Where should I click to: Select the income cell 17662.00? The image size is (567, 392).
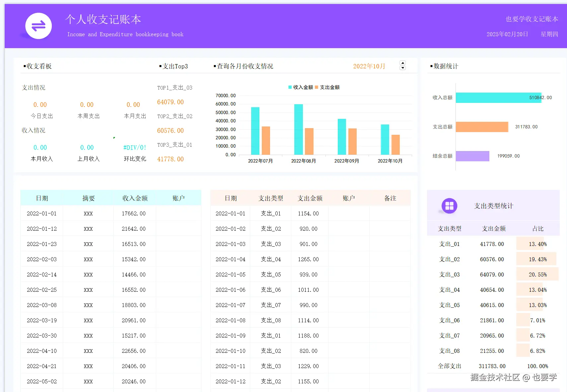click(x=134, y=213)
